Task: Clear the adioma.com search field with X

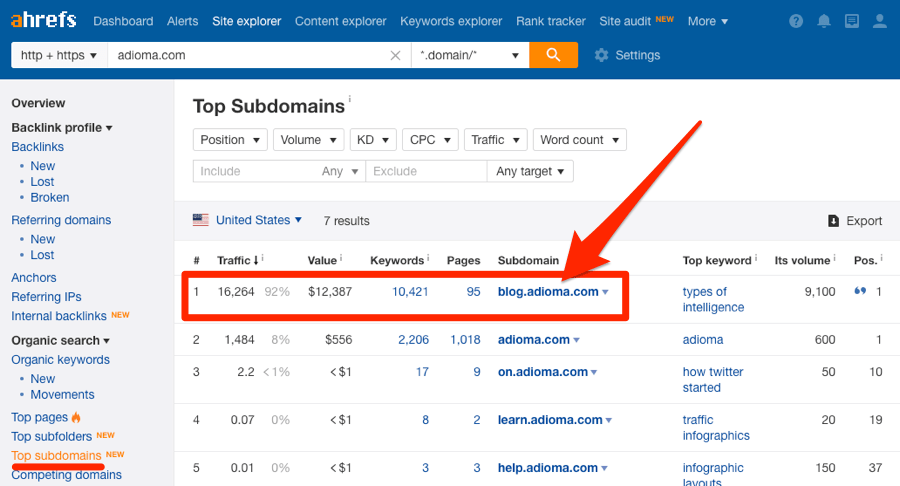Action: coord(395,56)
